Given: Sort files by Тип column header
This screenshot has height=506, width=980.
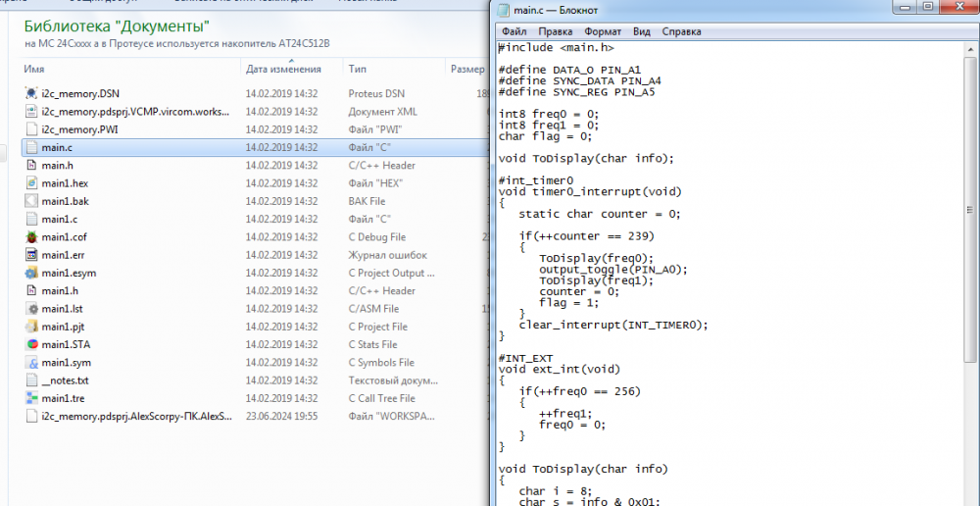Looking at the screenshot, I should pos(357,70).
